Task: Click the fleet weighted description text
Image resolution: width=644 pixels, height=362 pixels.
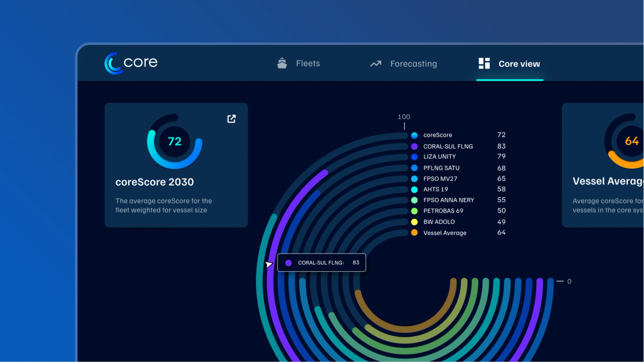Action: click(164, 205)
